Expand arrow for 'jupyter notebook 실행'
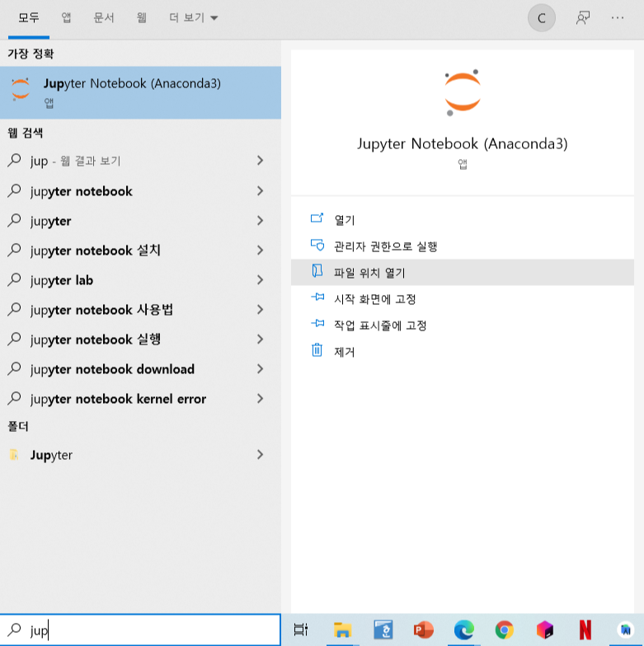 pyautogui.click(x=260, y=339)
